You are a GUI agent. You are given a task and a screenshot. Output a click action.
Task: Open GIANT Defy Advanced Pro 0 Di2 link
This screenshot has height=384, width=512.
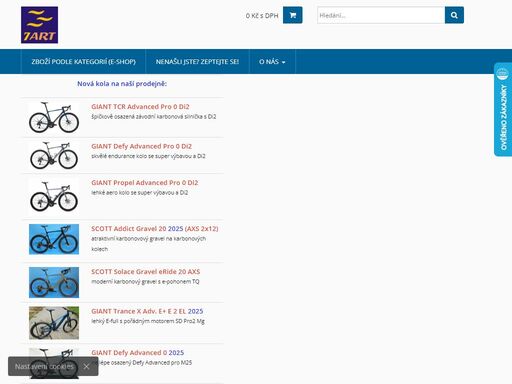coord(142,146)
